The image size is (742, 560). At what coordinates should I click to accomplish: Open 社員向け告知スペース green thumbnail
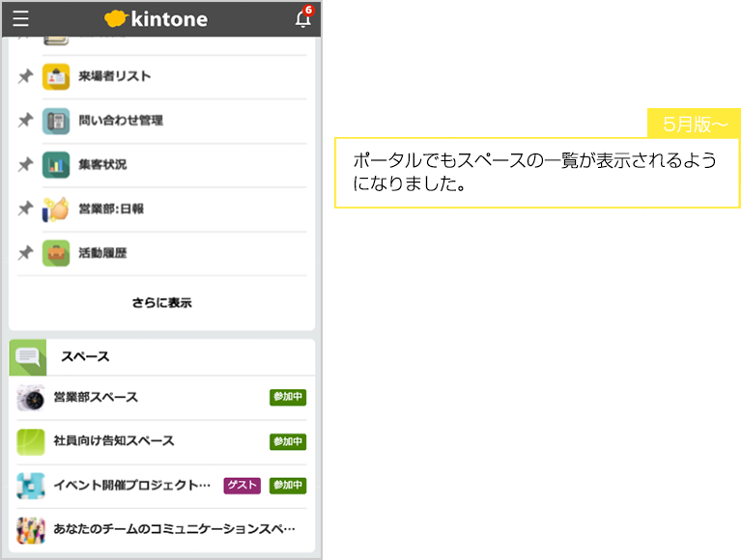pyautogui.click(x=31, y=442)
